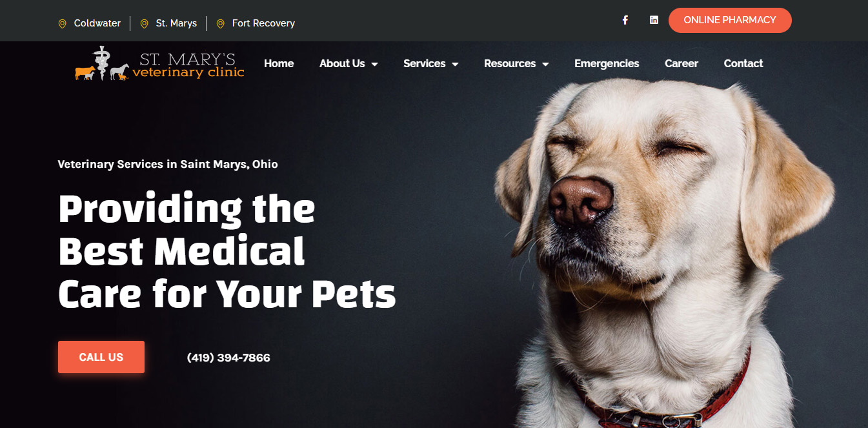Open the Facebook social icon
This screenshot has height=428, width=868.
pyautogui.click(x=625, y=20)
